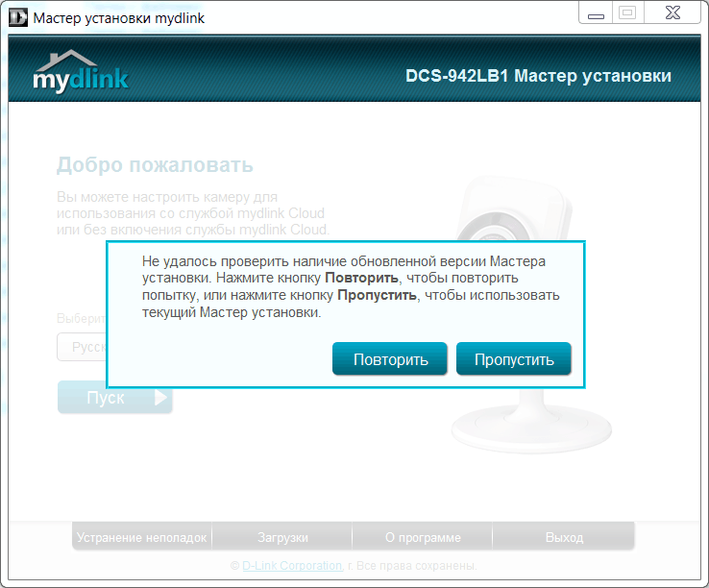
Task: Open the О программе tab
Action: tap(423, 537)
